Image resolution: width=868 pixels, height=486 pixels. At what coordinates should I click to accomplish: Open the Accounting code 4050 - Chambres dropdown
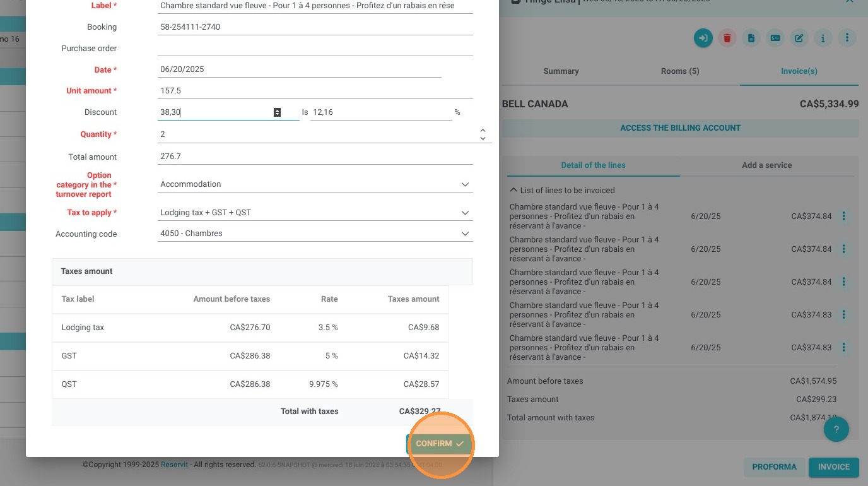coord(315,234)
